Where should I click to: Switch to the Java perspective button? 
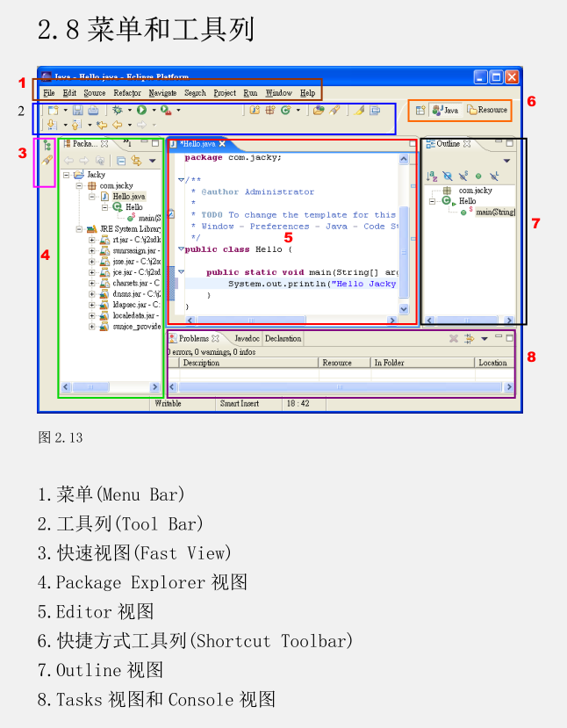coord(445,110)
